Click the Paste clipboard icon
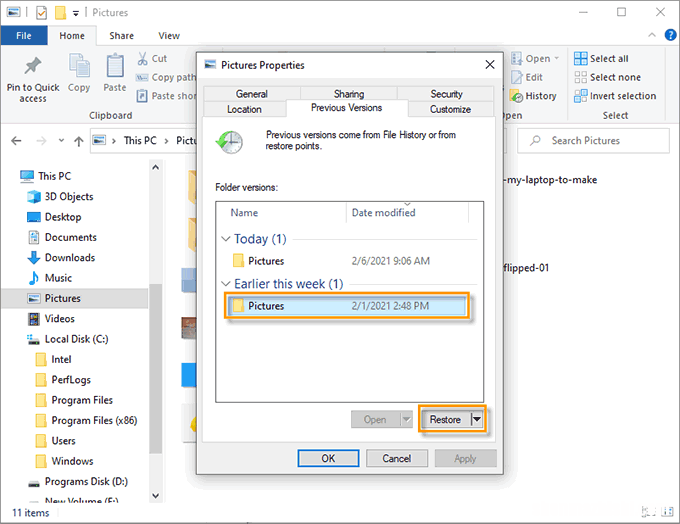Viewport: 680px width, 524px height. tap(115, 66)
